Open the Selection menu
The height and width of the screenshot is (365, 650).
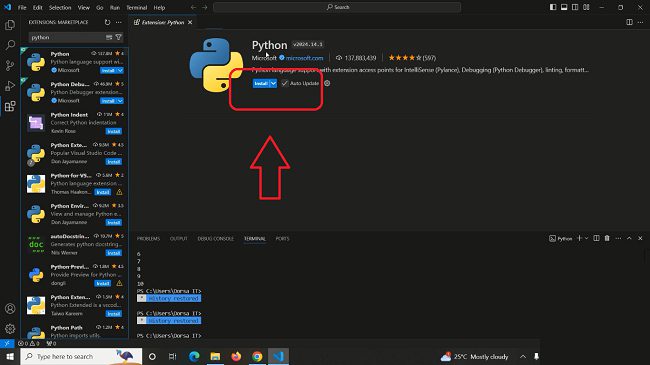click(x=60, y=7)
